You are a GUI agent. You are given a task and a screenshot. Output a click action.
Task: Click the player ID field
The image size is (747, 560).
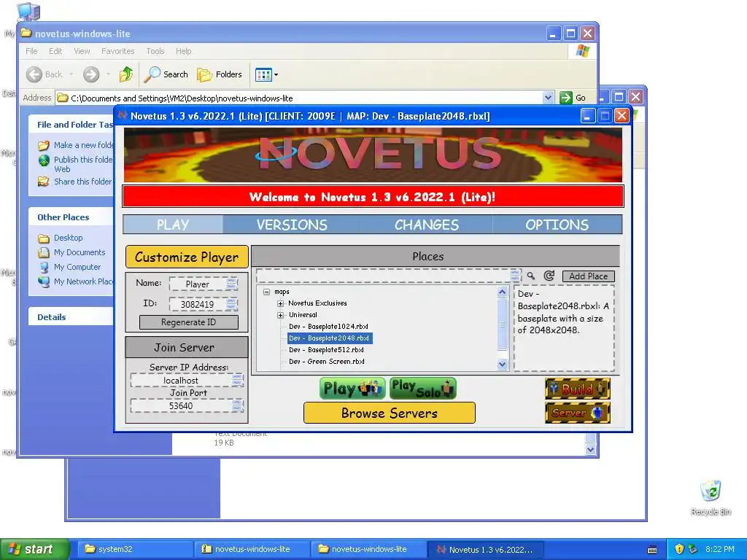204,304
